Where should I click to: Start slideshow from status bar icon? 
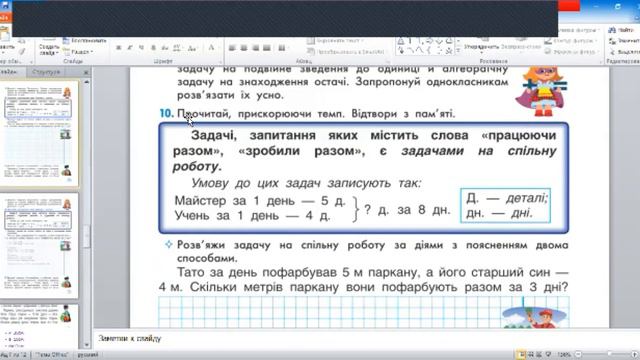coord(548,355)
